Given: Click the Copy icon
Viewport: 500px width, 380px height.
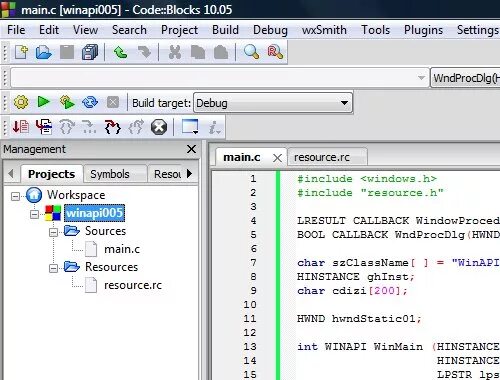Looking at the screenshot, I should (x=198, y=52).
